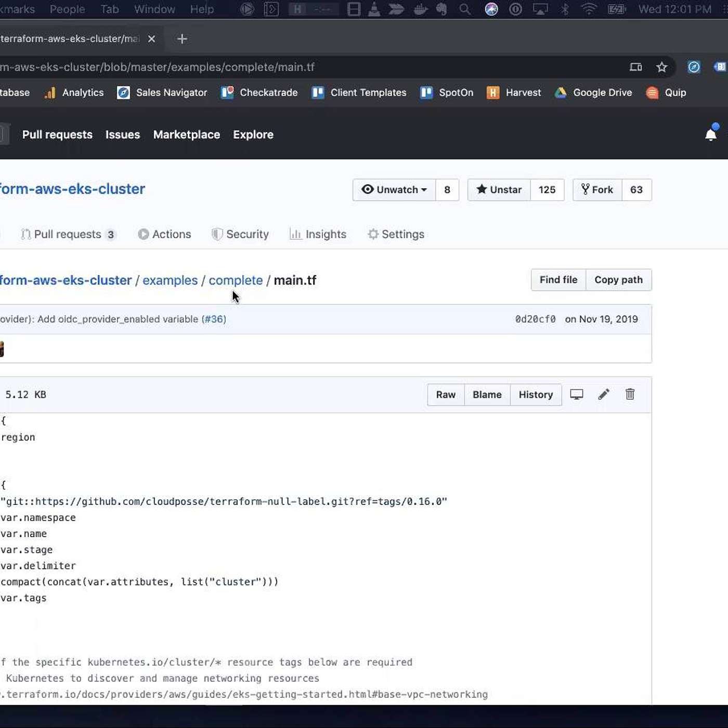
Task: Open pull request #36 link
Action: [x=214, y=319]
